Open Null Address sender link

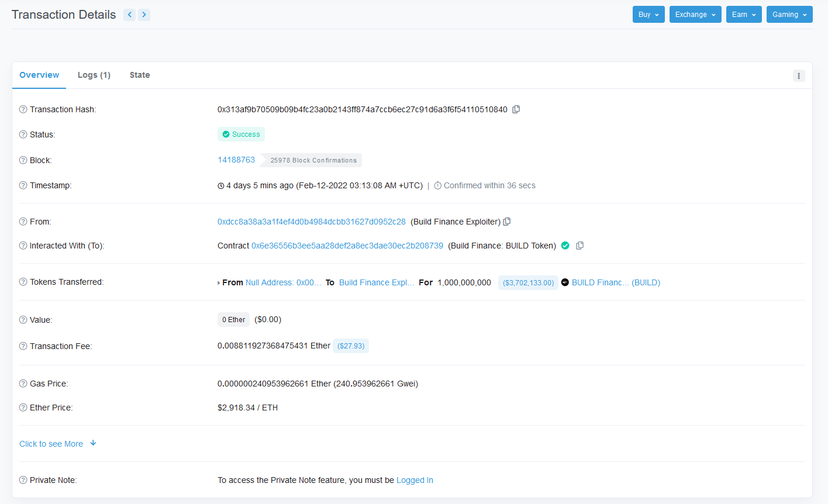click(284, 282)
